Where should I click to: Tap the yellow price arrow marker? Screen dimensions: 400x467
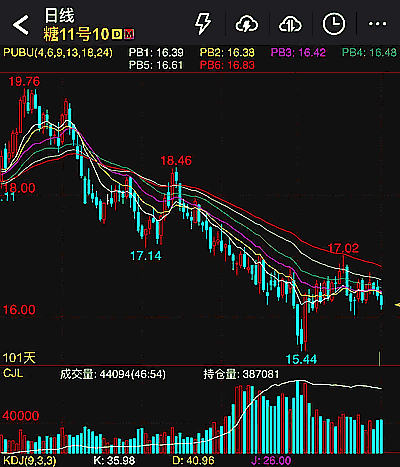397,305
